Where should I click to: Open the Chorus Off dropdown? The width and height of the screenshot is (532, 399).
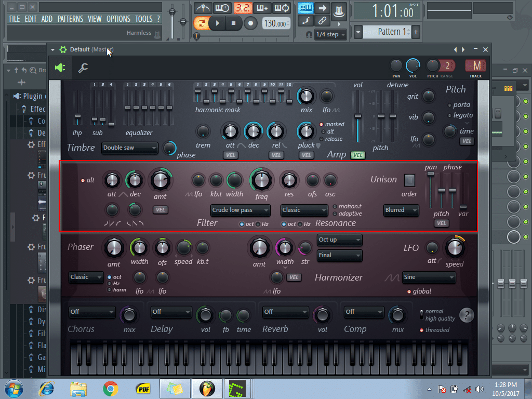[92, 312]
